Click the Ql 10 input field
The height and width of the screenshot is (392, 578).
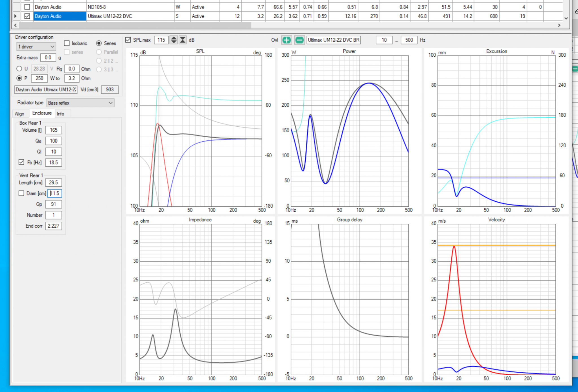pos(54,152)
